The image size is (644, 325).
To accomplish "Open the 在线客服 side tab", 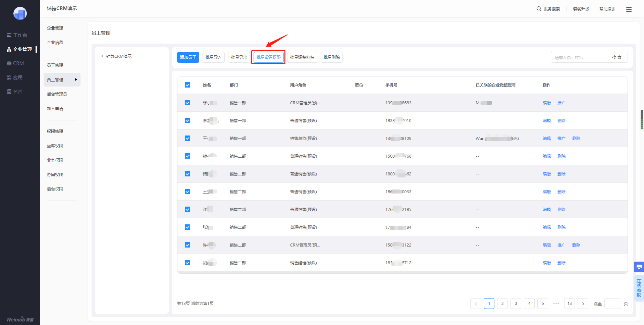I will pos(639,288).
